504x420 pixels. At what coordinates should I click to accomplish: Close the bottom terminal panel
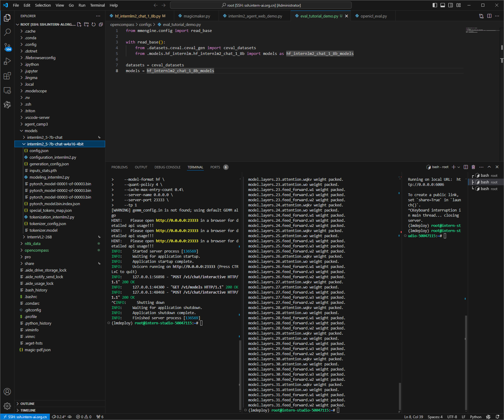pos(497,167)
